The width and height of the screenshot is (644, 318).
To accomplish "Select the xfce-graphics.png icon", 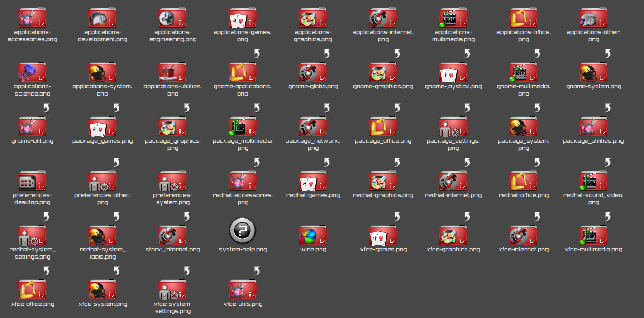I will [x=453, y=236].
